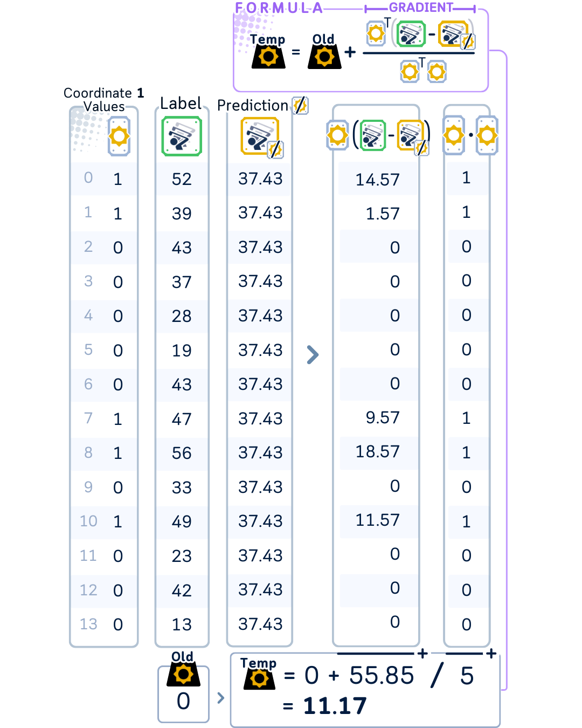This screenshot has height=728, width=582.
Task: Click the prediction 37.43 in row 13
Action: 260,624
